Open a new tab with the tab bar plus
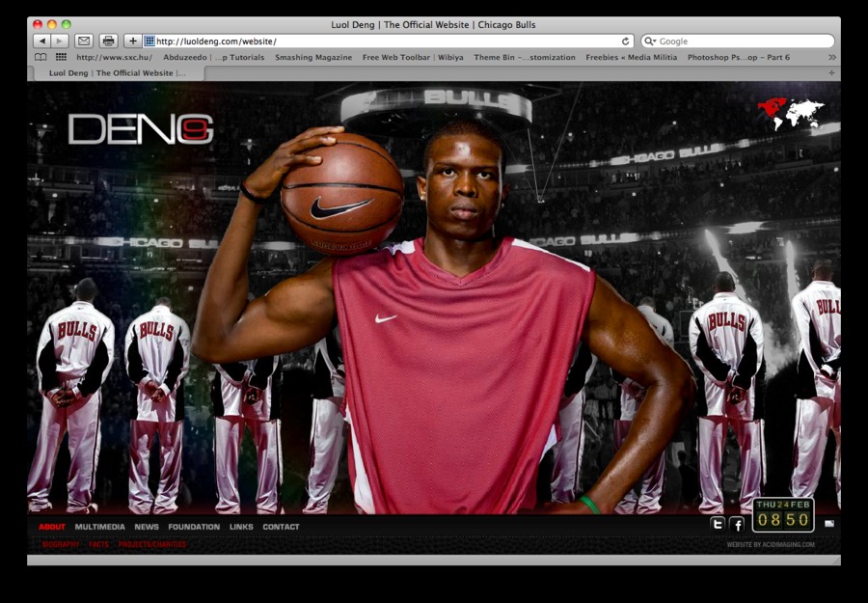This screenshot has width=868, height=603. coord(831,72)
